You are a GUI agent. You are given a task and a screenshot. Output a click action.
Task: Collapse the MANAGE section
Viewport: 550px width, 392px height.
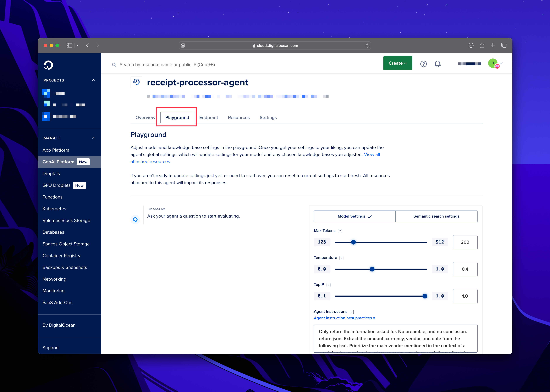[x=94, y=138]
